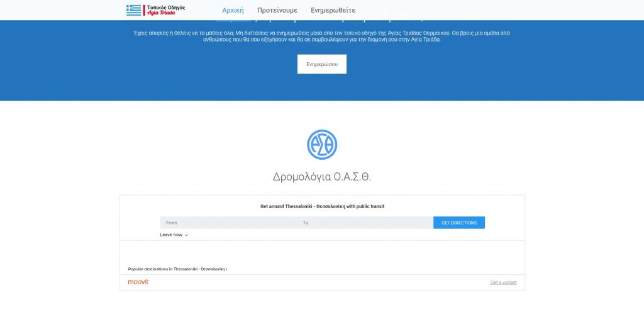
Task: Click the 'Get around Thessaloniki' widget title
Action: tap(323, 206)
